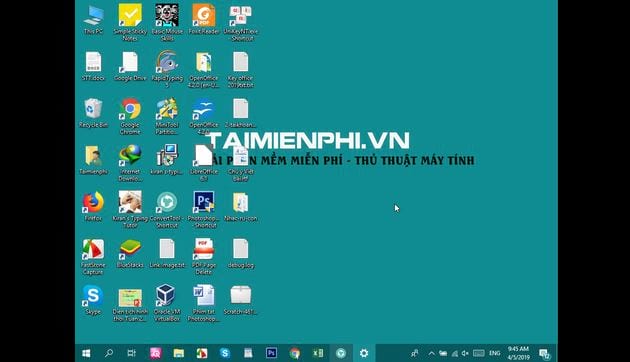Select the Link image.txt file
This screenshot has height=362, width=630.
[167, 254]
